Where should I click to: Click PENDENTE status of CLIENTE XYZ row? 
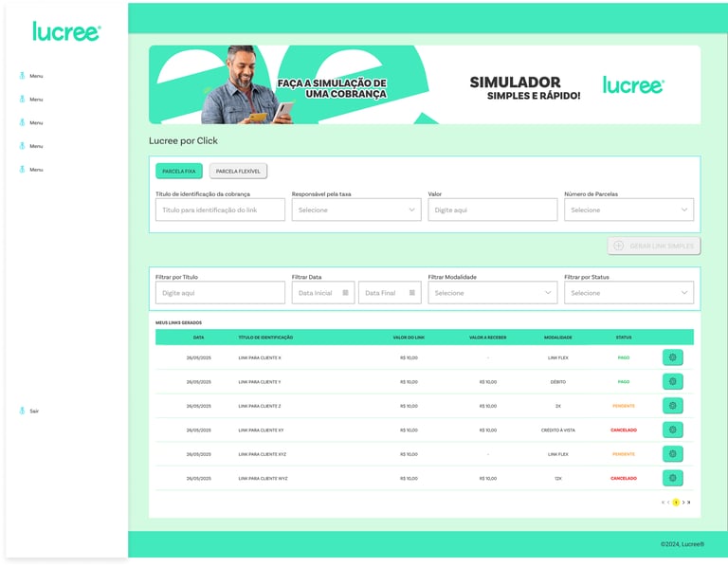[x=624, y=454]
